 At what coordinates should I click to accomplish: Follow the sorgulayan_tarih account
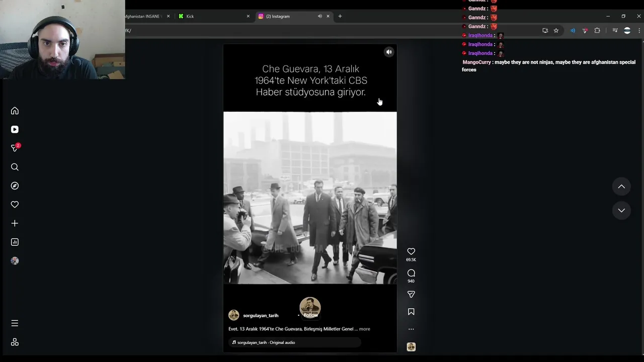click(310, 315)
